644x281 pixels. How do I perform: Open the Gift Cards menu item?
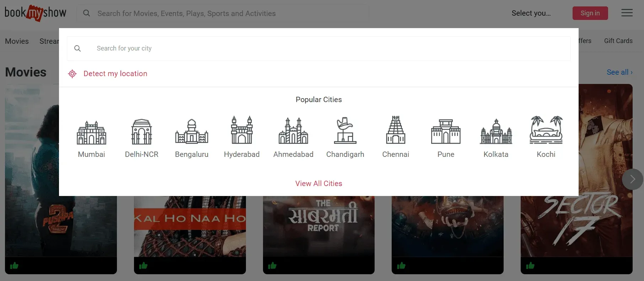pos(618,41)
